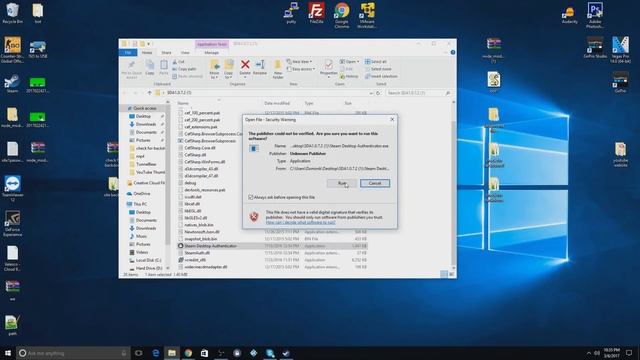The image size is (640, 360).
Task: Select This PC in navigation pane
Action: pyautogui.click(x=140, y=204)
